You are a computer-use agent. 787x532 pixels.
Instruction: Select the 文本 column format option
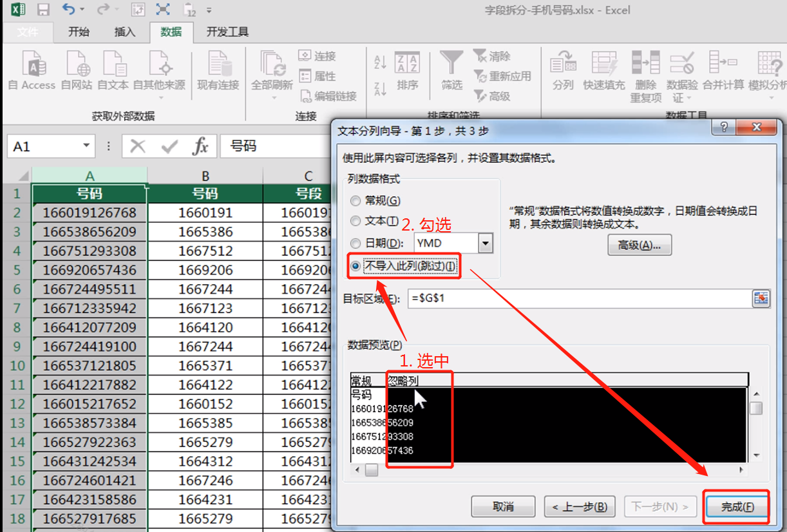(356, 221)
